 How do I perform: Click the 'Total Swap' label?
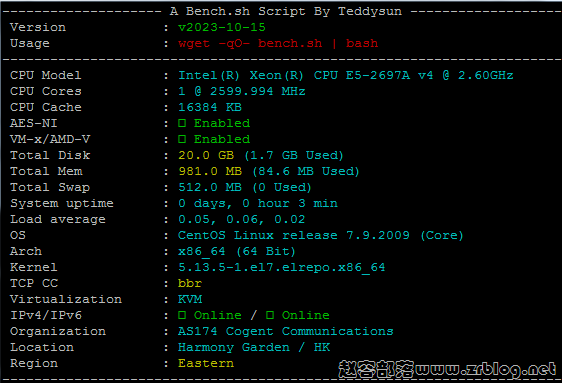coord(50,187)
